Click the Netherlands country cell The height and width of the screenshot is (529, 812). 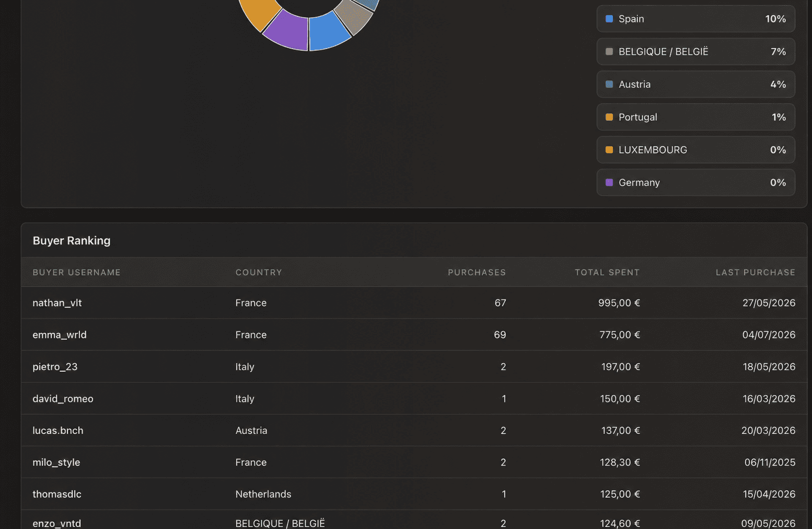click(x=263, y=494)
